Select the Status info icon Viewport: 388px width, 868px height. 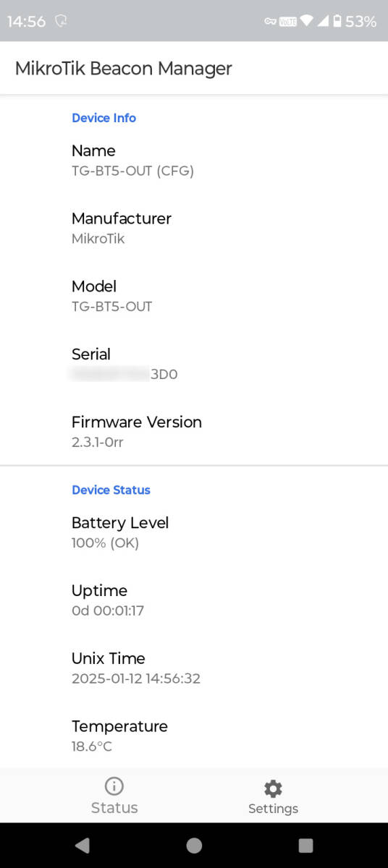(114, 786)
